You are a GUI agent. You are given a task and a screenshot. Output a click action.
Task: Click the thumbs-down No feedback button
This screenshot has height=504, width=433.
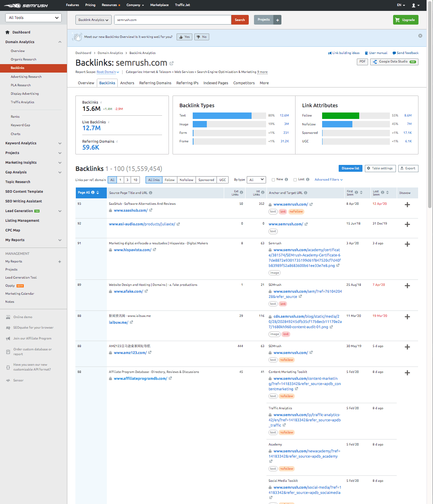pyautogui.click(x=202, y=37)
